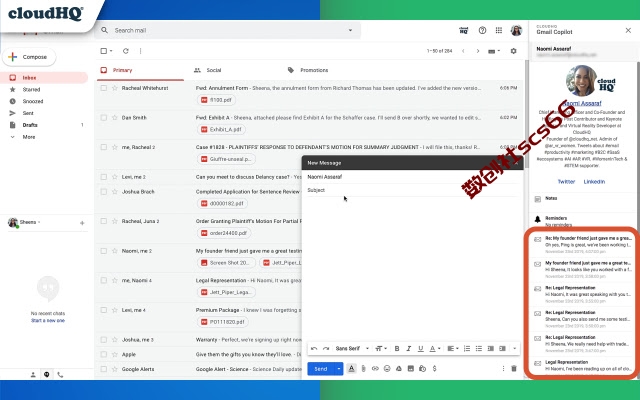Open the Starred folder
Screen dimensions: 640x400
pyautogui.click(x=31, y=89)
